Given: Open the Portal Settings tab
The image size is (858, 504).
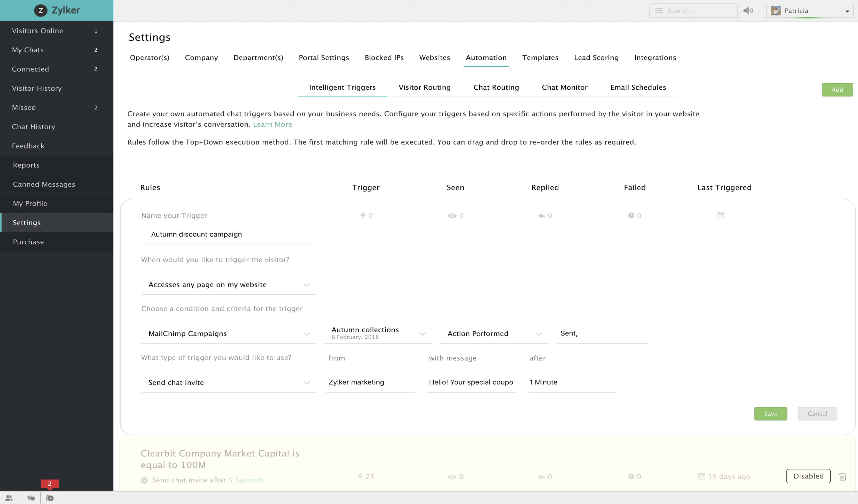Looking at the screenshot, I should (x=324, y=58).
